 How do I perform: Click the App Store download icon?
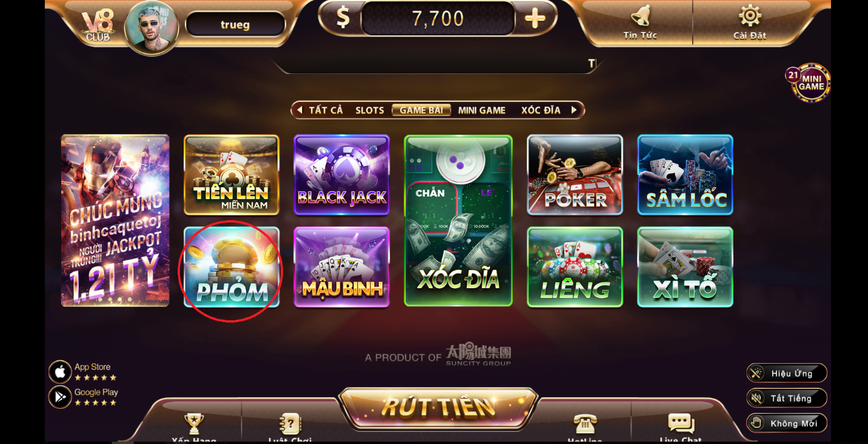click(60, 372)
